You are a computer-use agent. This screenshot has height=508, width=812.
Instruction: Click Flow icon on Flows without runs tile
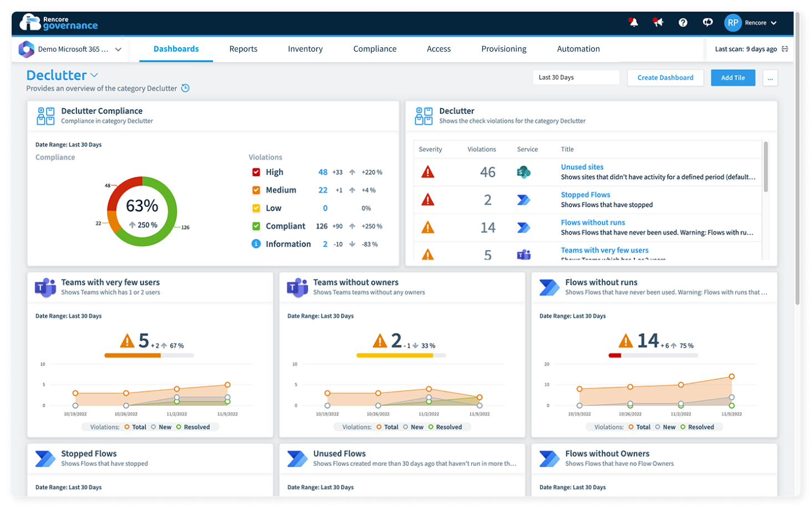coord(549,287)
